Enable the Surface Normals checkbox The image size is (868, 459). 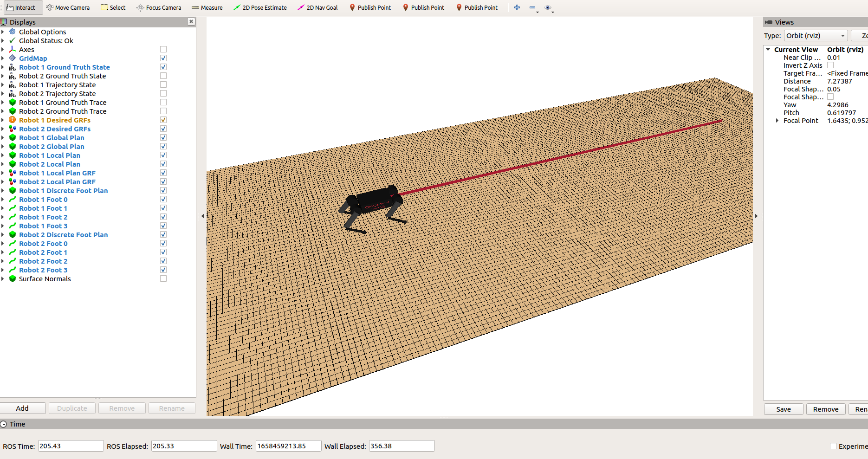[x=163, y=278]
